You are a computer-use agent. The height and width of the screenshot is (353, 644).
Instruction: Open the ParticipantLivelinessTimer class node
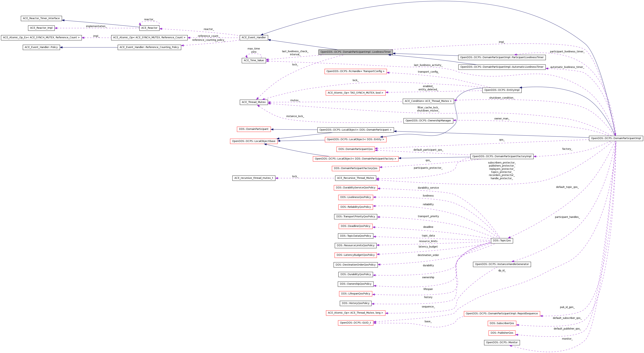[x=502, y=57]
